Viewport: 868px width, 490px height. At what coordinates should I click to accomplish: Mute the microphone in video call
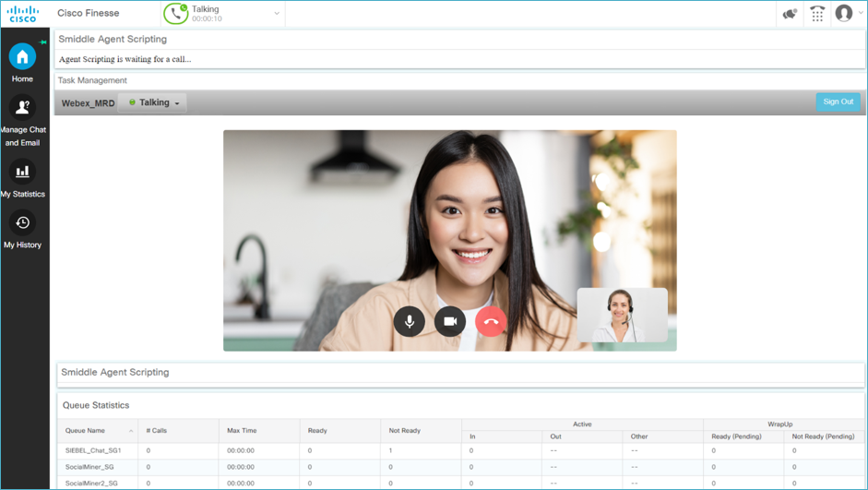(409, 321)
